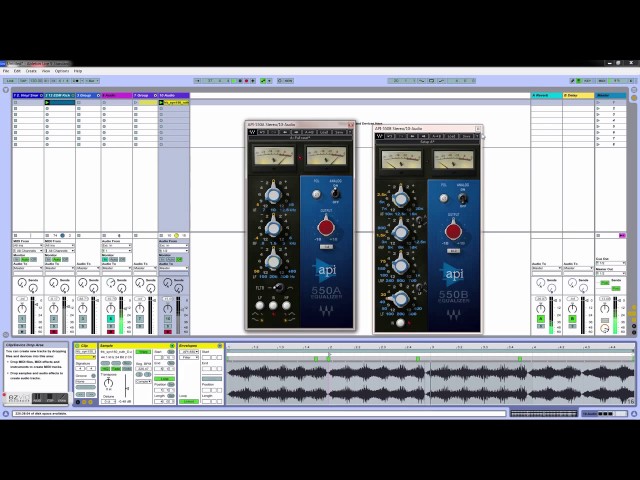Click A->B compare in API-550A toolbar

pos(309,132)
